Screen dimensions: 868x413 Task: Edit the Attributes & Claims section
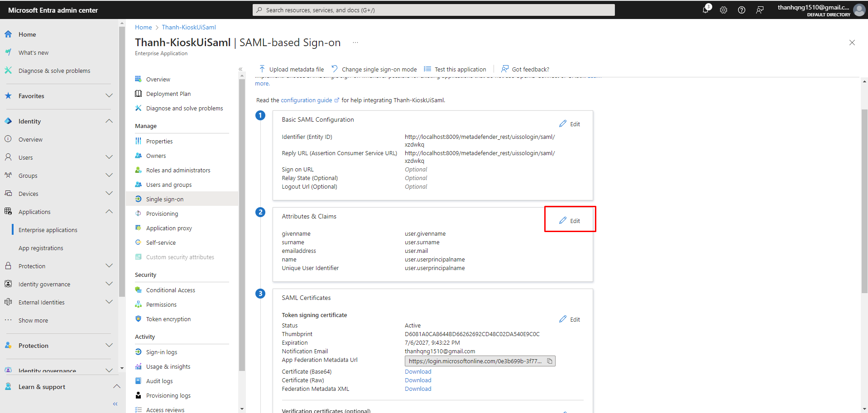point(570,220)
